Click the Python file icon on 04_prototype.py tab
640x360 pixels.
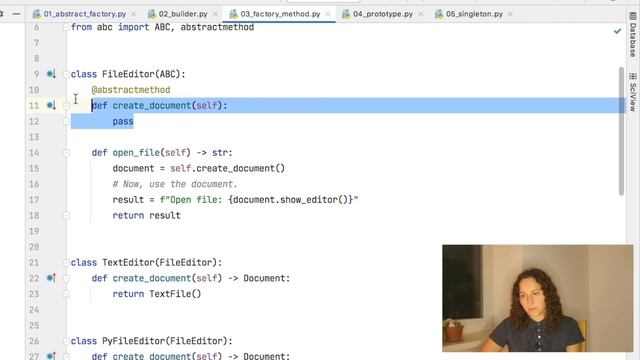tap(346, 14)
